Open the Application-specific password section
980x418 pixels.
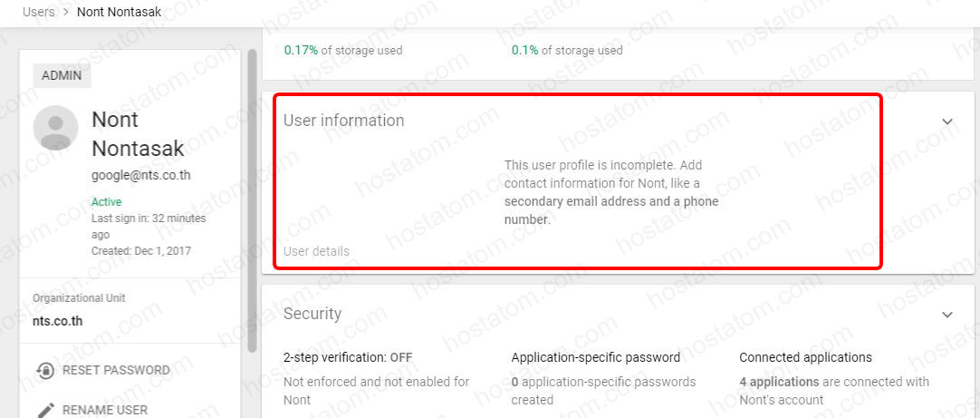coord(595,357)
